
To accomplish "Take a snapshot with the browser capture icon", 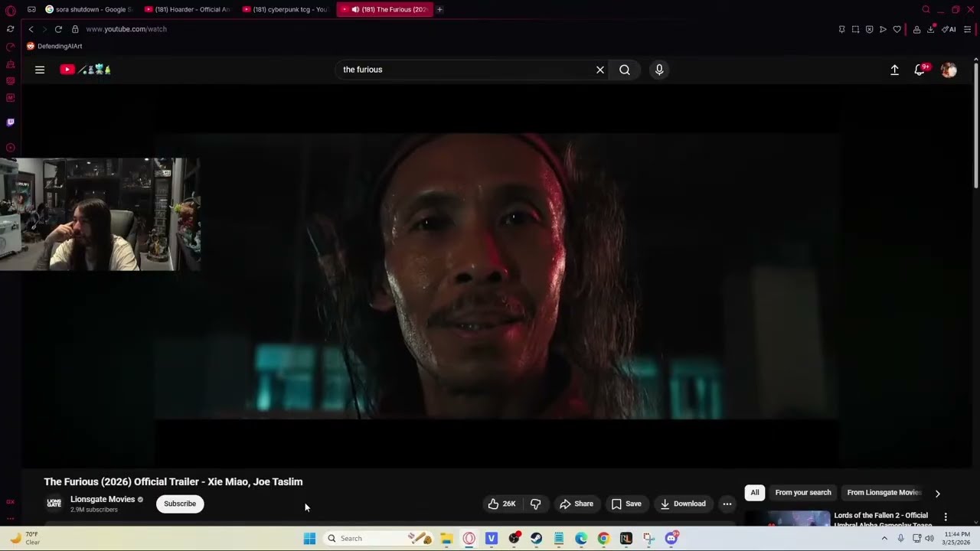I will tap(855, 29).
